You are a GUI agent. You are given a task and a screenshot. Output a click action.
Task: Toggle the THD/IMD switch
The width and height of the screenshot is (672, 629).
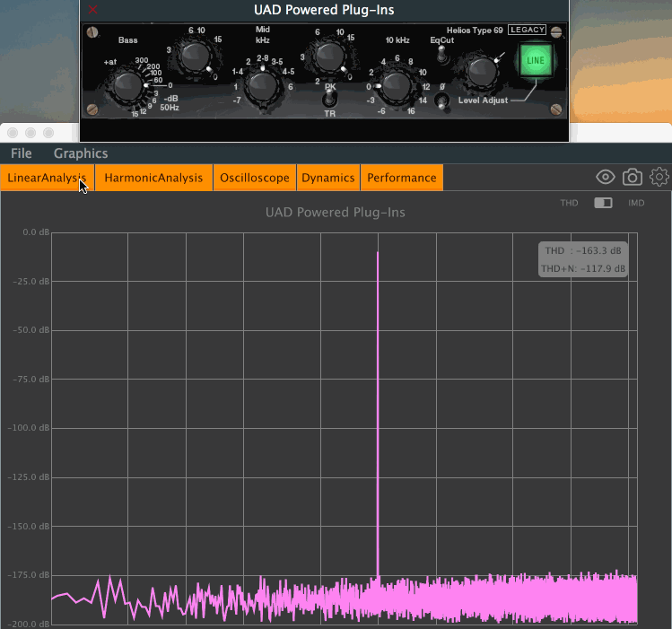(x=603, y=203)
